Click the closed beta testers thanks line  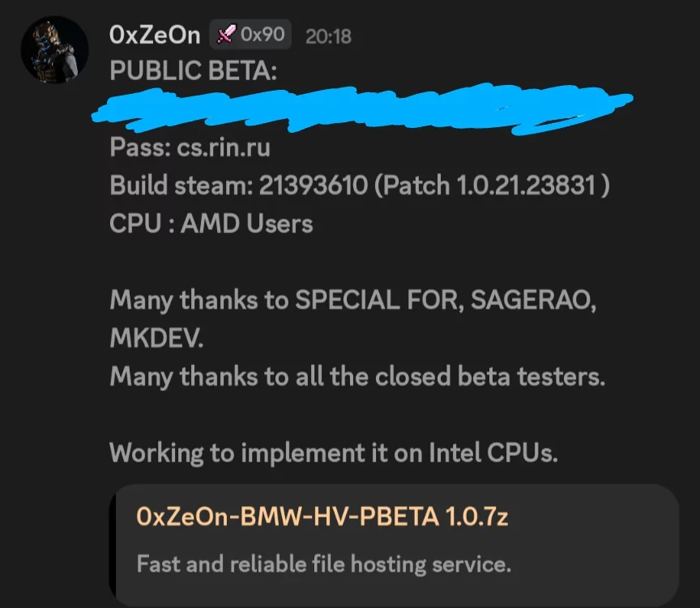[357, 377]
